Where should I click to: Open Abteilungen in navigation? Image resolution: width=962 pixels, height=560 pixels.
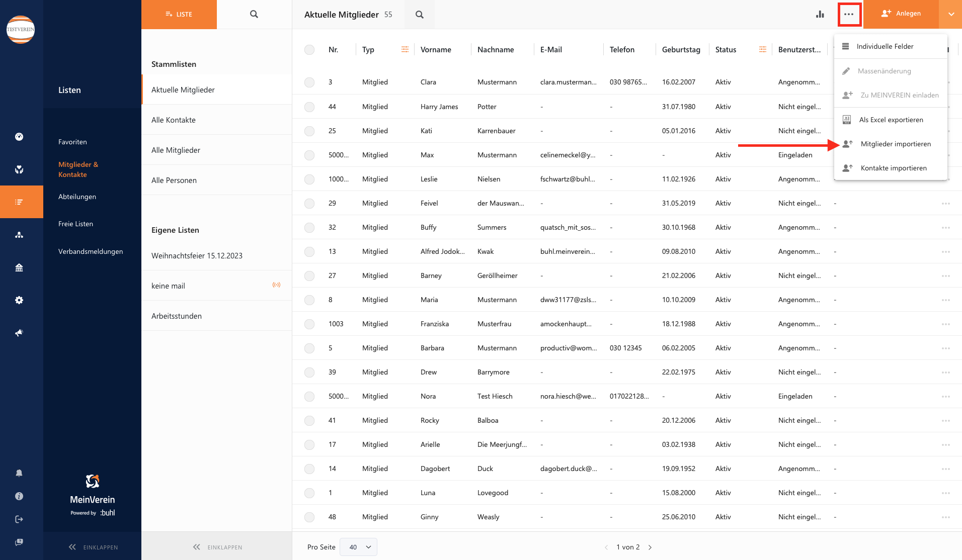click(x=77, y=197)
